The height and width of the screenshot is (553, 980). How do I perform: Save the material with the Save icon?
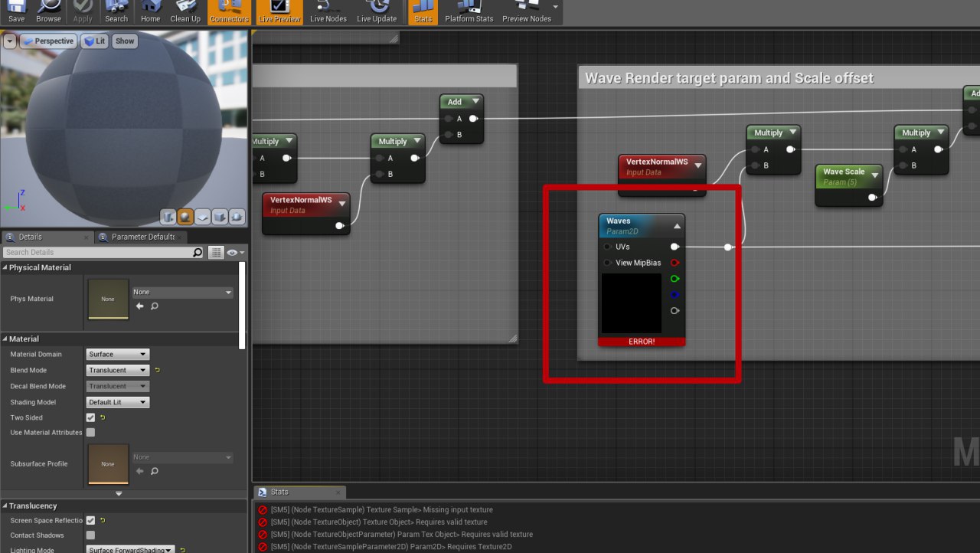point(16,12)
